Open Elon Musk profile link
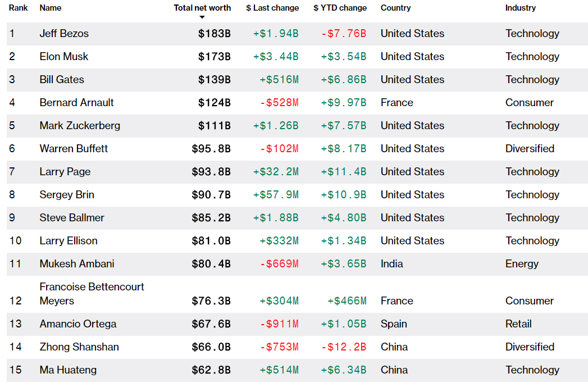588x387 pixels. [x=64, y=57]
